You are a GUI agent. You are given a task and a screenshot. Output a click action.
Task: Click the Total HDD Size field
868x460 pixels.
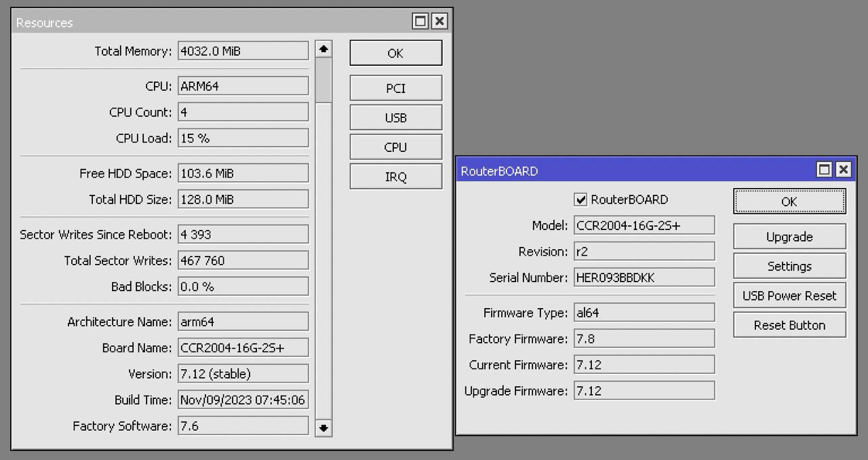(x=243, y=199)
